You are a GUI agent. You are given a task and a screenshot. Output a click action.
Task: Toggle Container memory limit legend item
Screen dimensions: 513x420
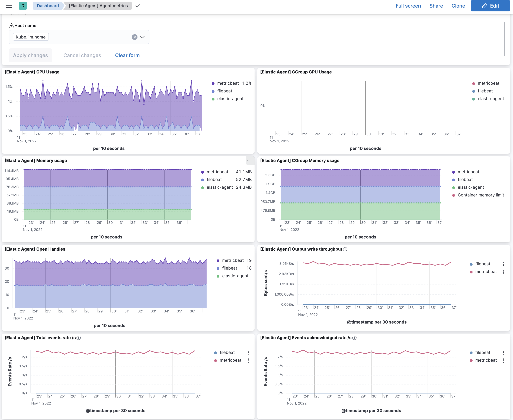481,195
